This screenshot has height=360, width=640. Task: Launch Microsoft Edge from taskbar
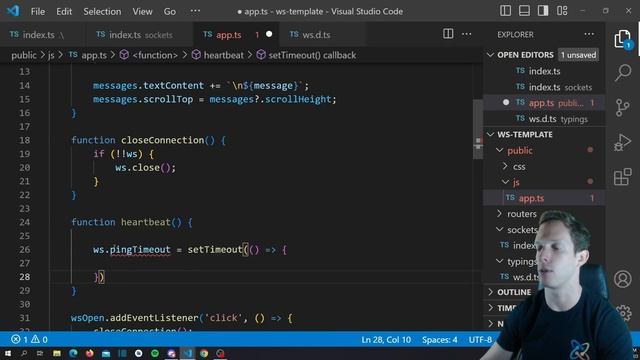click(73, 353)
